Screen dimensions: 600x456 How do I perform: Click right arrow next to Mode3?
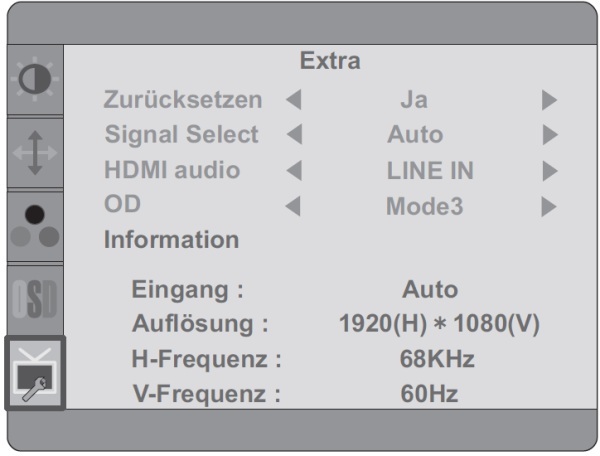coord(549,206)
